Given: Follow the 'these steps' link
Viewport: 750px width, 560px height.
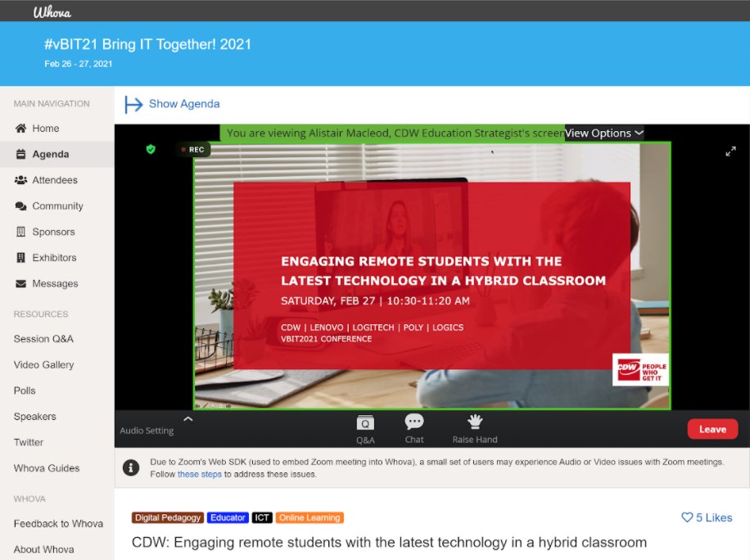Looking at the screenshot, I should pos(200,474).
